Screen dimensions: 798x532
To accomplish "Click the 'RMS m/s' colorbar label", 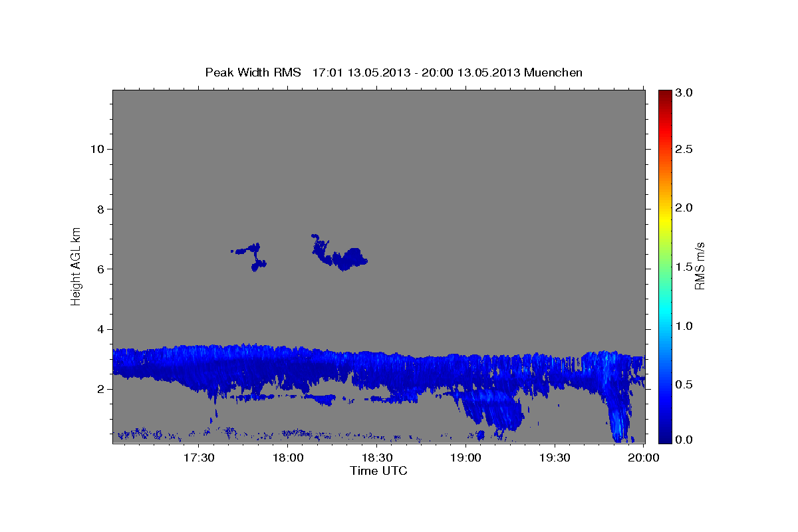I will (699, 267).
